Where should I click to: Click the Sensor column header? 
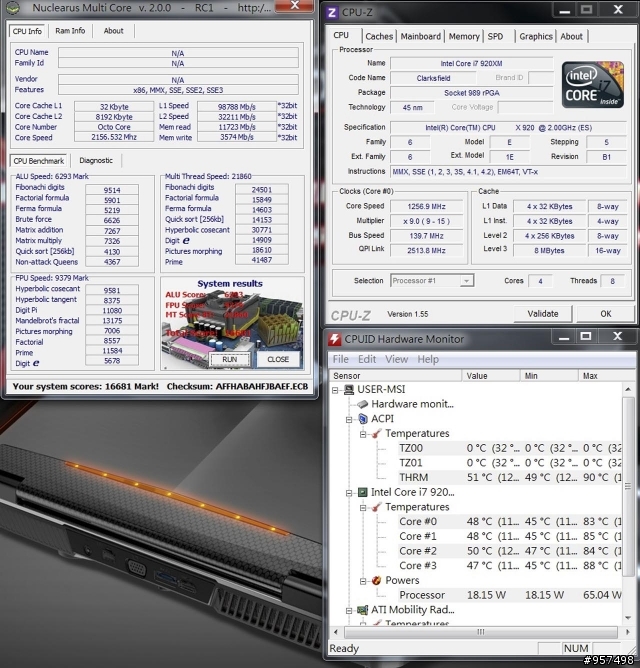395,376
